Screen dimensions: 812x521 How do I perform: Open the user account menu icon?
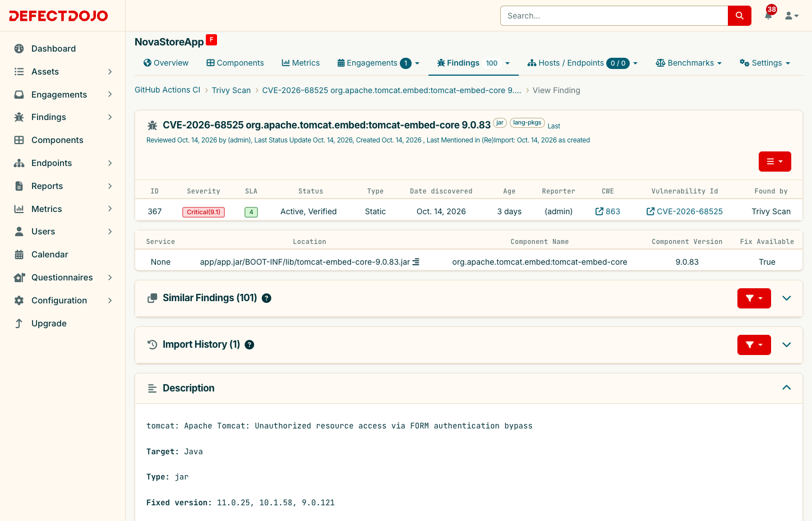pos(791,16)
